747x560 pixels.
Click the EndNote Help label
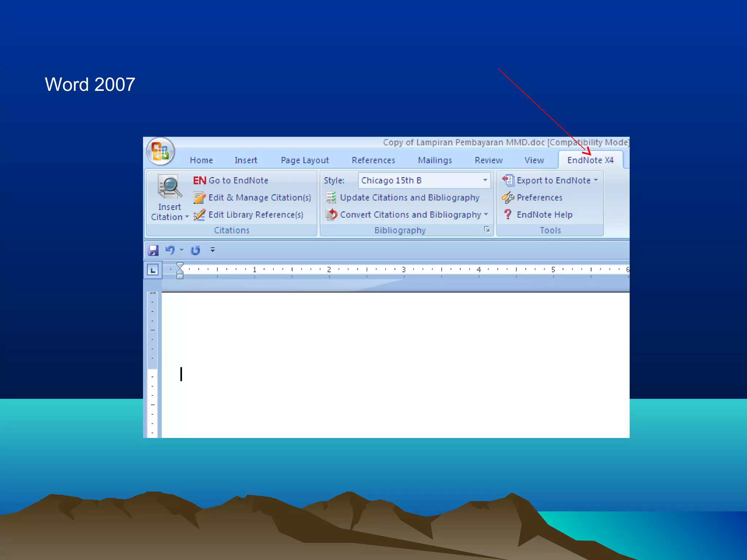[x=545, y=215]
